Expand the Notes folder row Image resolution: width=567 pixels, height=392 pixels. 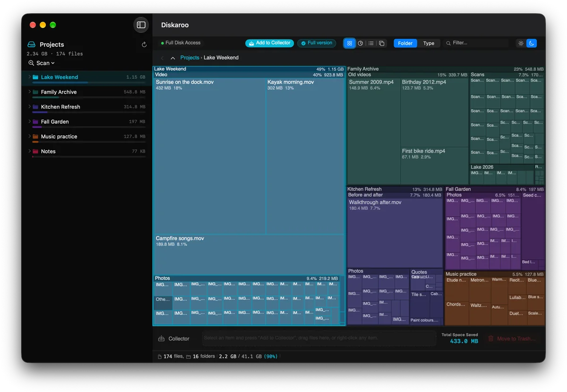(x=29, y=151)
